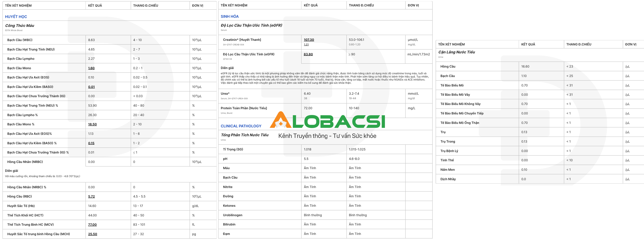Click the Nấm Men row label
This screenshot has height=240, width=644.
coord(447,170)
